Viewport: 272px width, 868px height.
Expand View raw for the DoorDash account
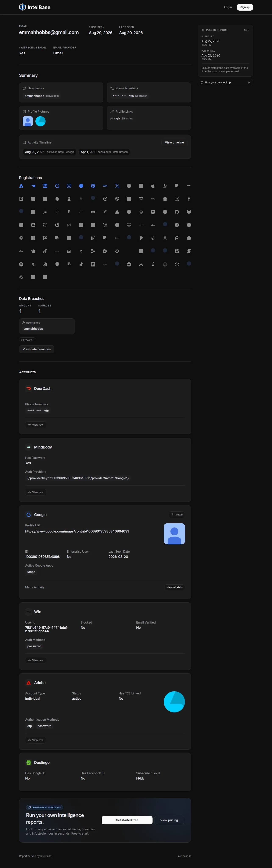coord(36,425)
